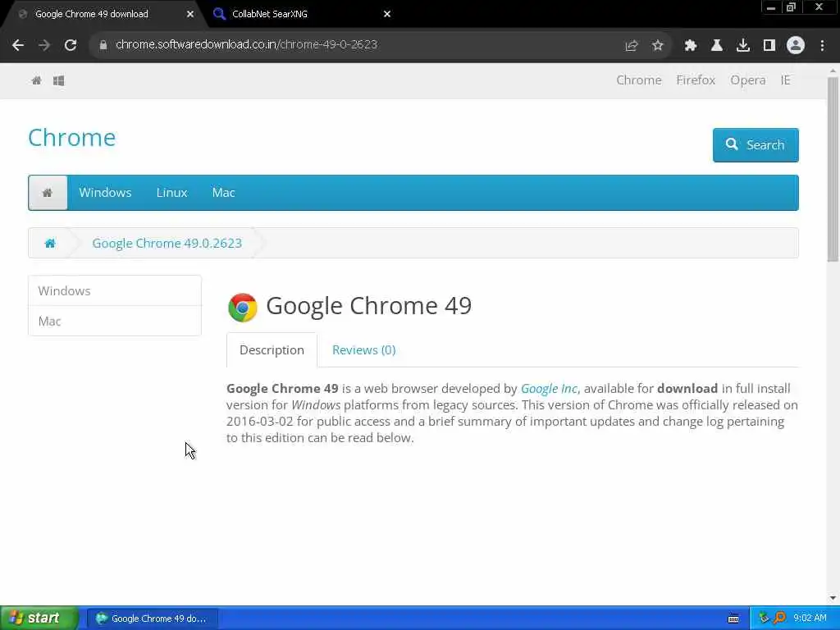
Task: Open the extensions puzzle icon
Action: 690,46
